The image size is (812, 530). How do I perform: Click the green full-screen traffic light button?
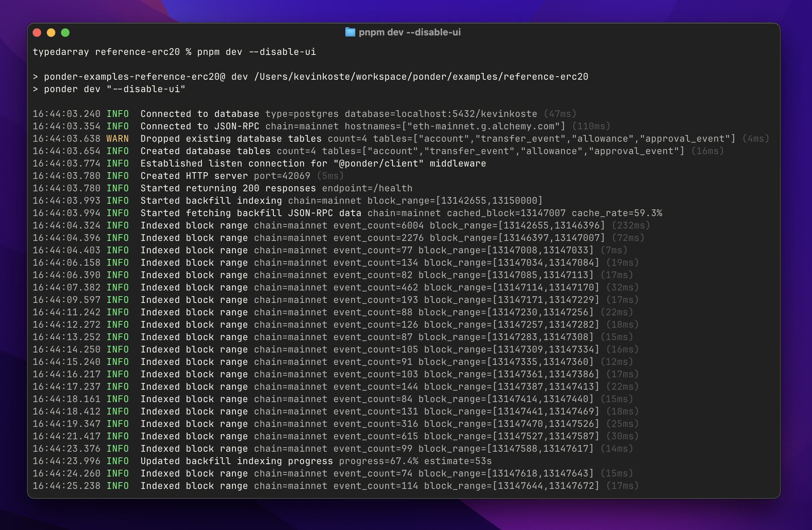[65, 33]
